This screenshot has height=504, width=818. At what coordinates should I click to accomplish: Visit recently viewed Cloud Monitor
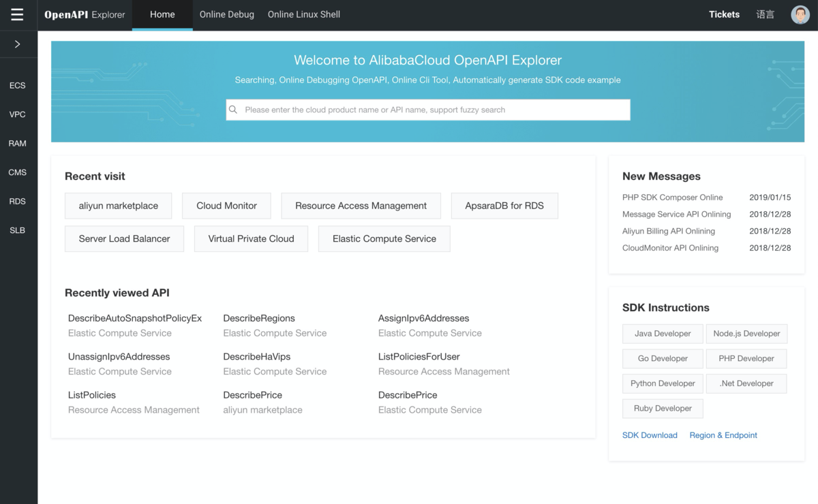tap(226, 205)
